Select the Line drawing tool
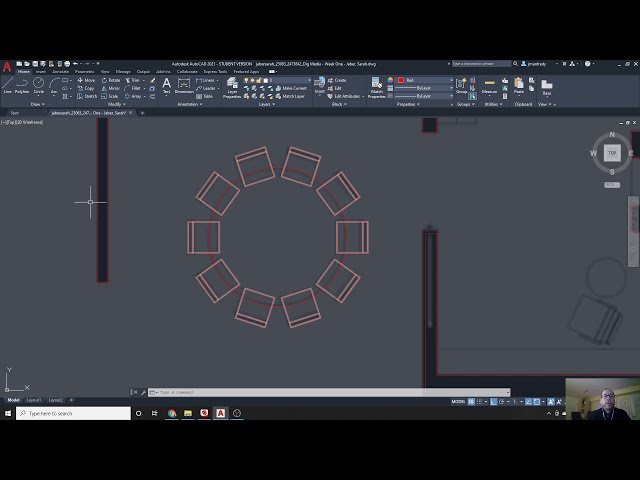640x480 pixels. pos(7,85)
